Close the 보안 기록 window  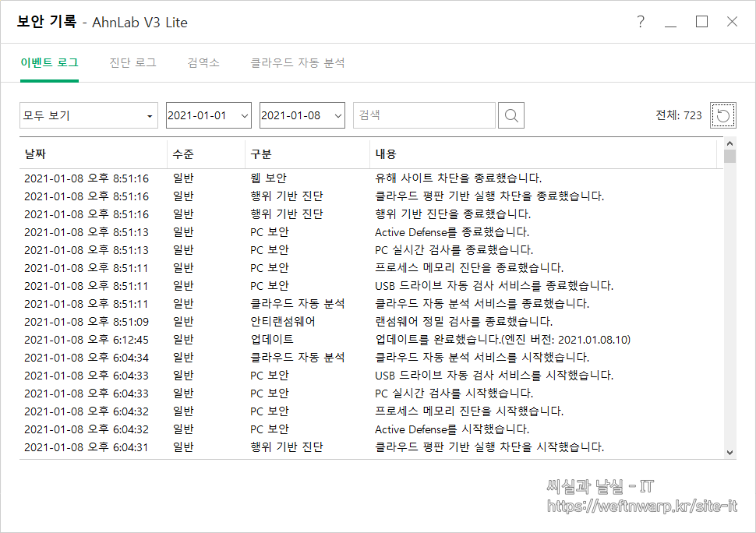[732, 22]
